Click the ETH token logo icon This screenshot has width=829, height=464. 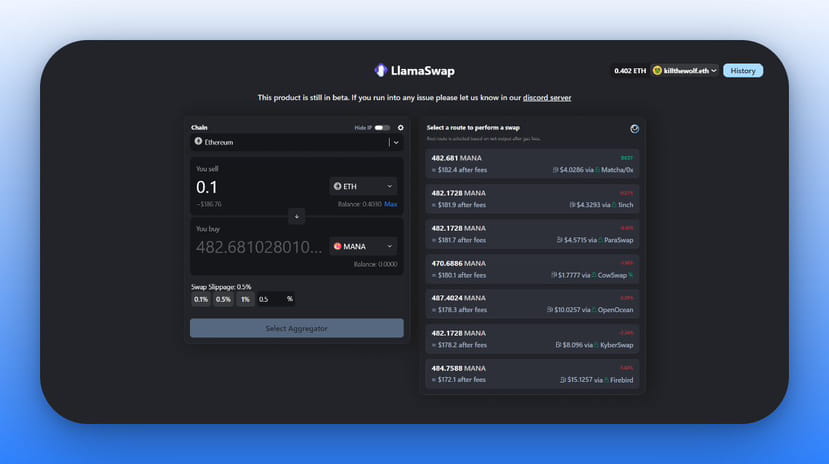point(337,186)
